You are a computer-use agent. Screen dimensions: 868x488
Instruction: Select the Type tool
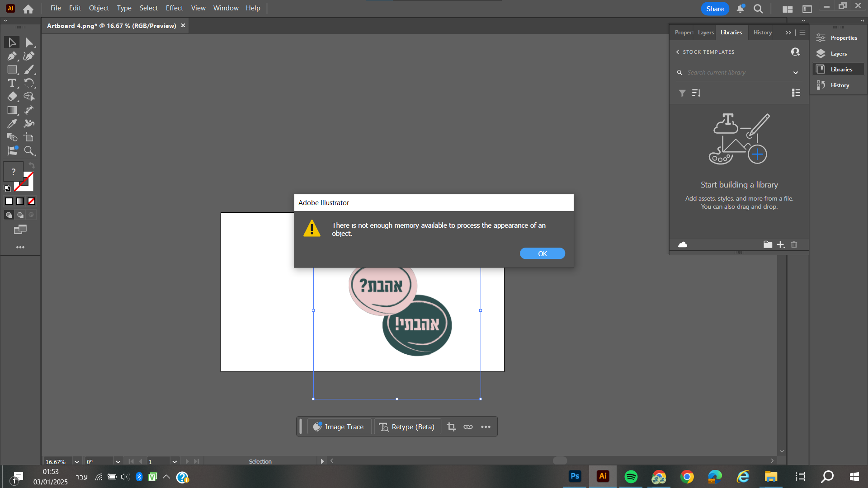tap(12, 83)
